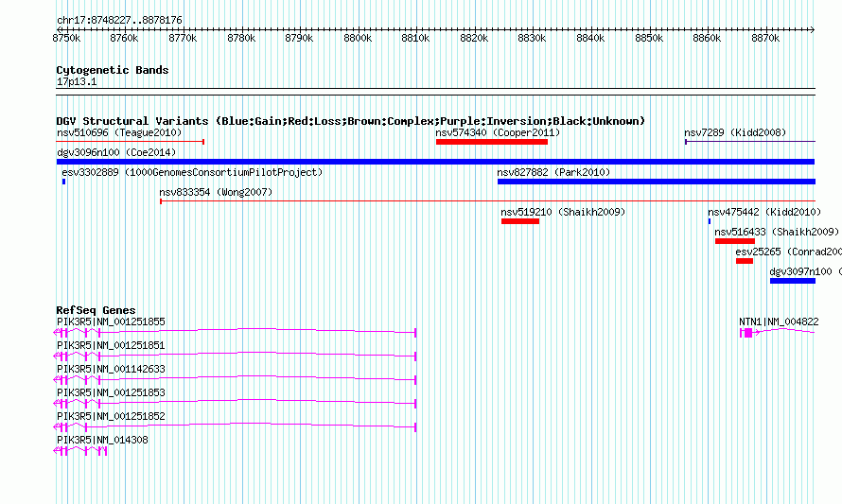842x504 pixels.
Task: Open gene NTN1|NM_004822 label
Action: [x=779, y=322]
